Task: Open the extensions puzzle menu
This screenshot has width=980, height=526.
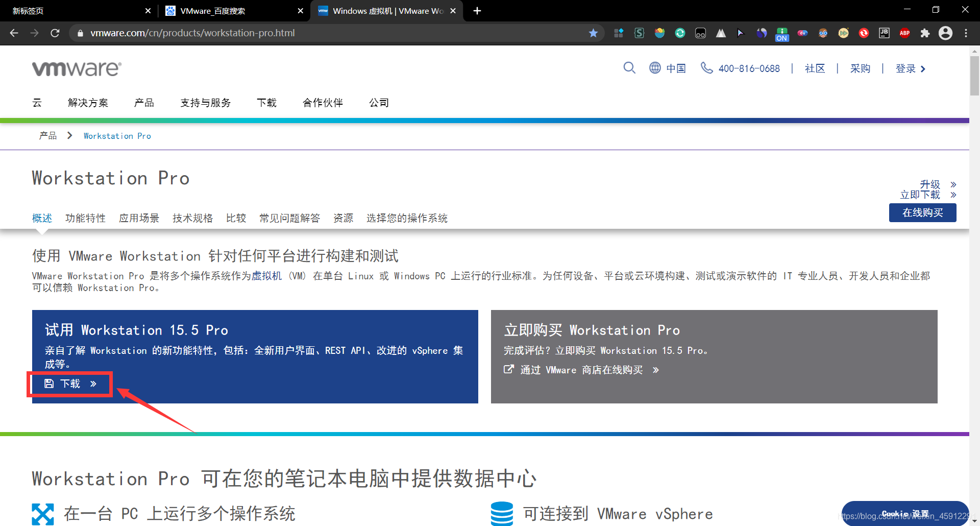Action: [925, 33]
